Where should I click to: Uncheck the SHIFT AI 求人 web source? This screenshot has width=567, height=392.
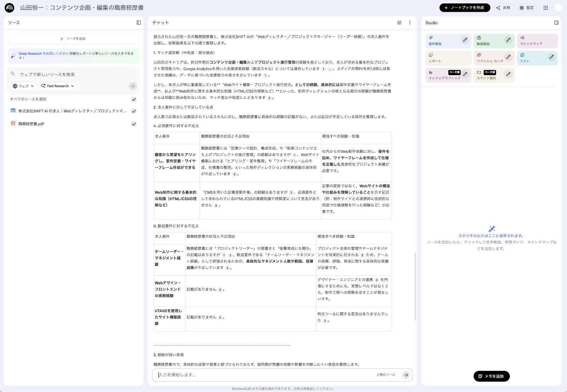point(134,111)
